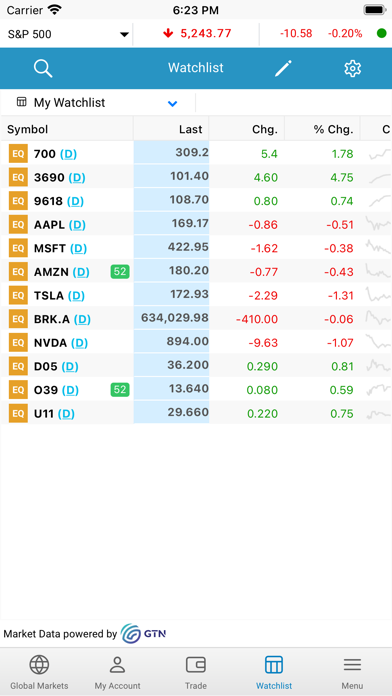Image resolution: width=392 pixels, height=696 pixels.
Task: Click the EQ badge next to NVDA
Action: 18,343
